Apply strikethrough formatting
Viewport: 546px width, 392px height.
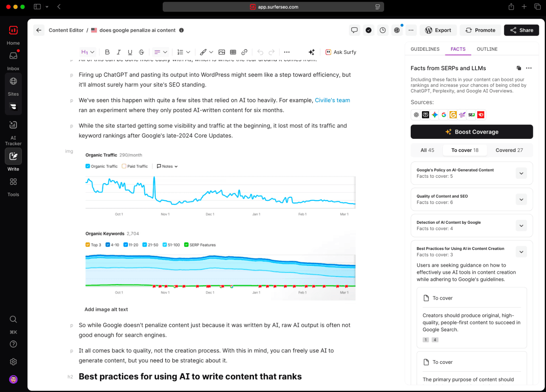click(141, 52)
